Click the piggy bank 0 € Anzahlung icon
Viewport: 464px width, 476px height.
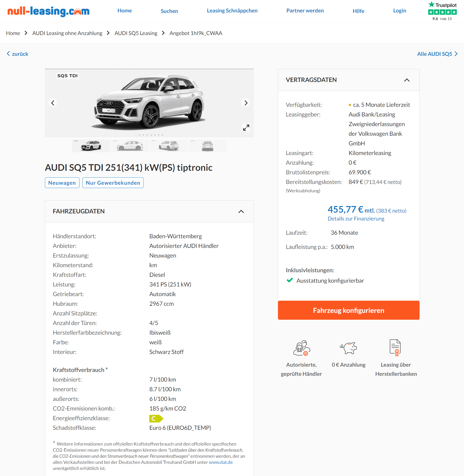click(x=349, y=348)
